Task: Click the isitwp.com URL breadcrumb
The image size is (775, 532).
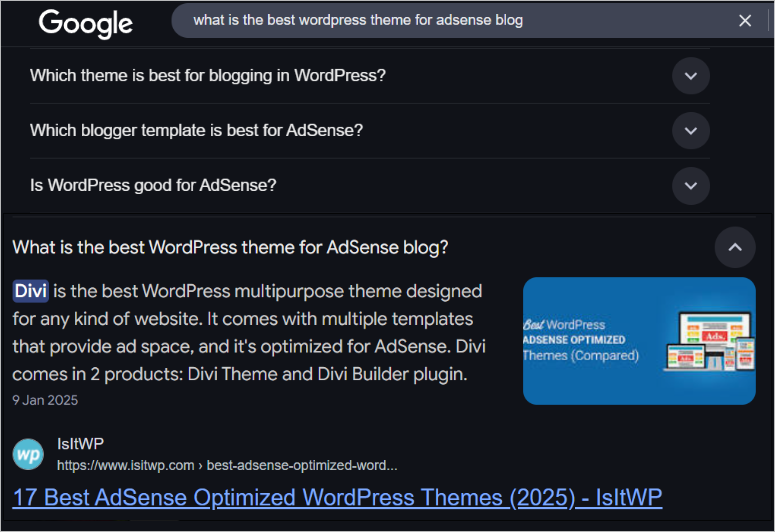Action: pos(227,466)
